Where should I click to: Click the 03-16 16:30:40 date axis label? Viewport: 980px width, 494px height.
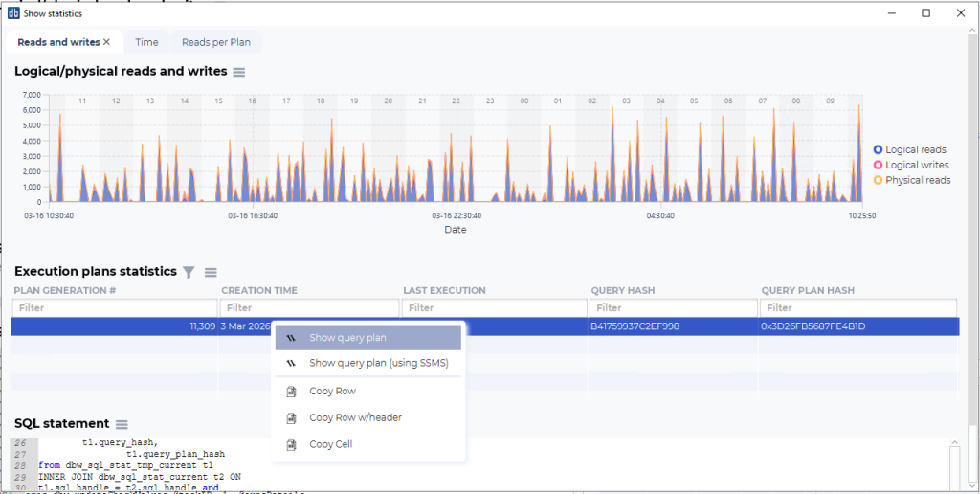253,215
